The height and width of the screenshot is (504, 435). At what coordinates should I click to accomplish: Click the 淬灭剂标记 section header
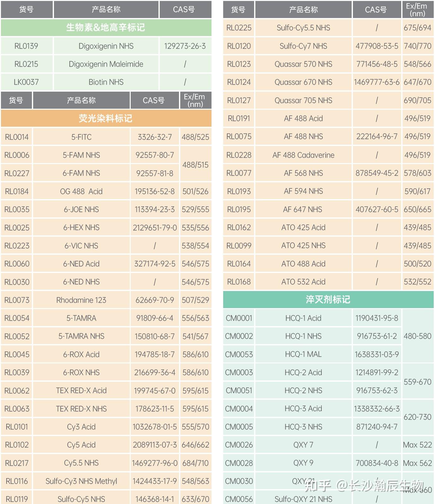tap(328, 300)
